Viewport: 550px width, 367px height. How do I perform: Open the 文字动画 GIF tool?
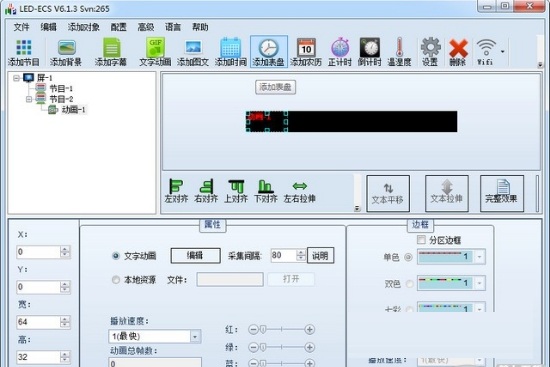pyautogui.click(x=155, y=53)
